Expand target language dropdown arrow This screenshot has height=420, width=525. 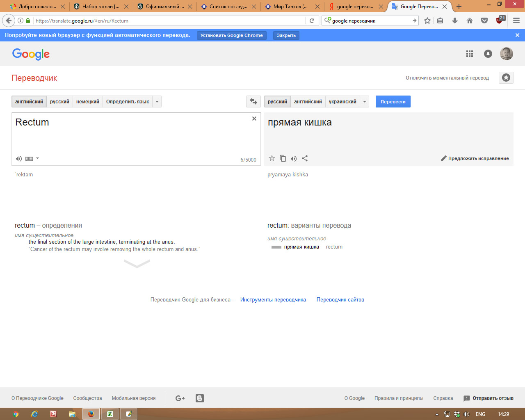coord(365,102)
